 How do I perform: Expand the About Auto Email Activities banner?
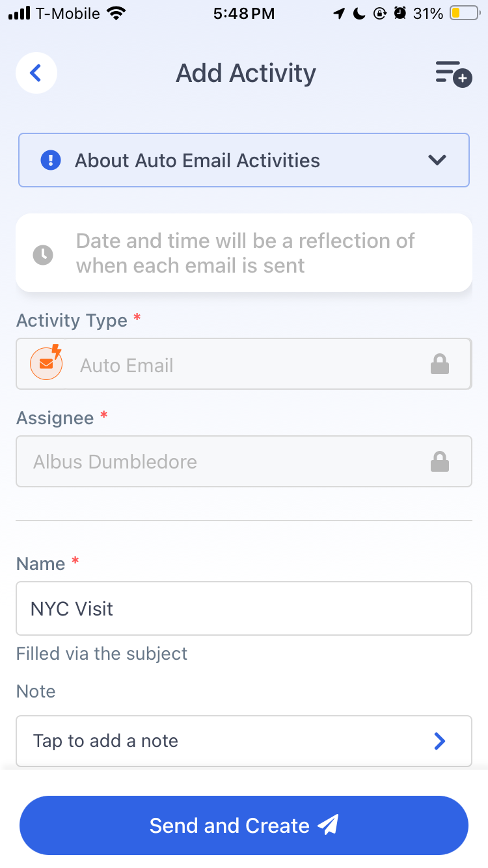point(244,160)
